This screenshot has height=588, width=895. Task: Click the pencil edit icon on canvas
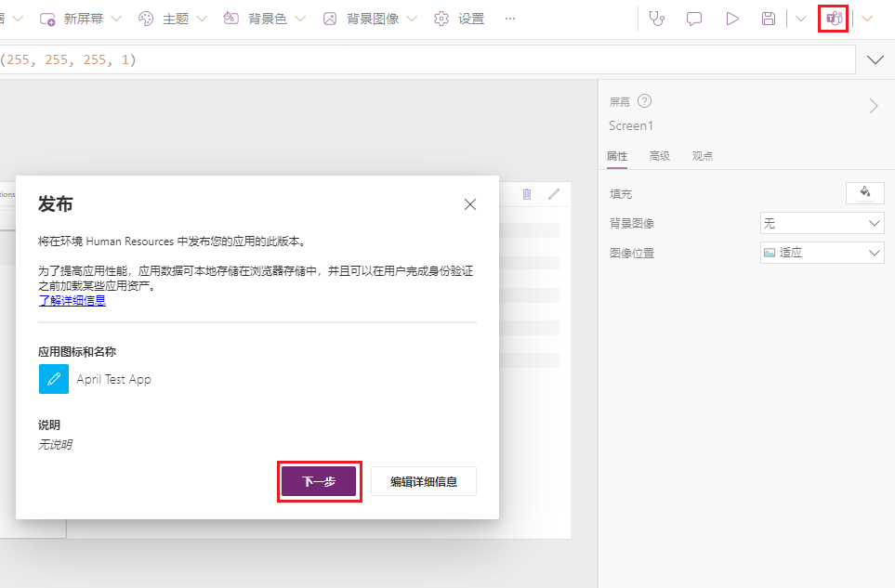(x=554, y=194)
